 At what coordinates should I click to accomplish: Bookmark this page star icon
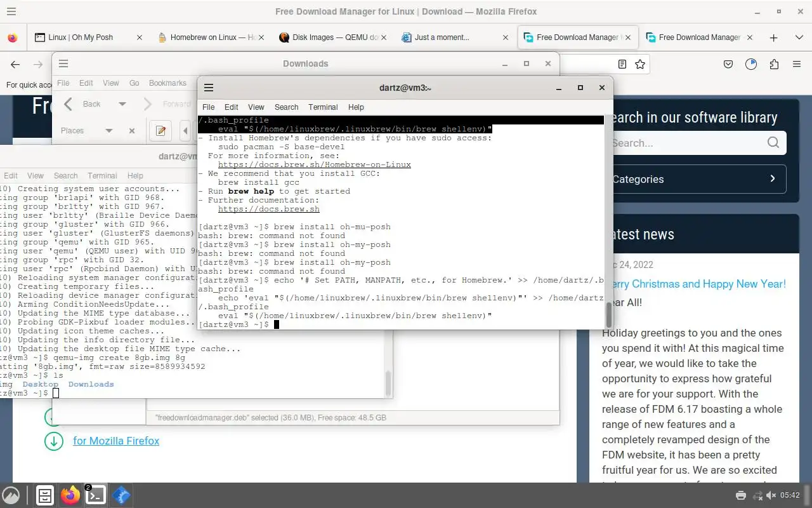(x=640, y=64)
